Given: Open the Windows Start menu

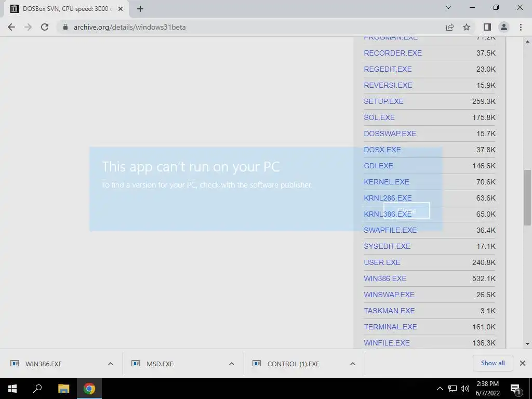Looking at the screenshot, I should point(12,389).
